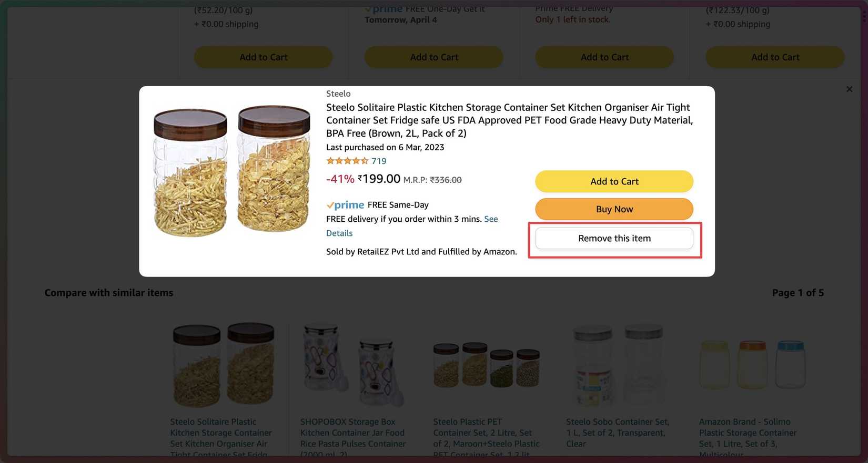Open SHOPOBOX Storage Box product link
The image size is (868, 463).
(x=352, y=433)
